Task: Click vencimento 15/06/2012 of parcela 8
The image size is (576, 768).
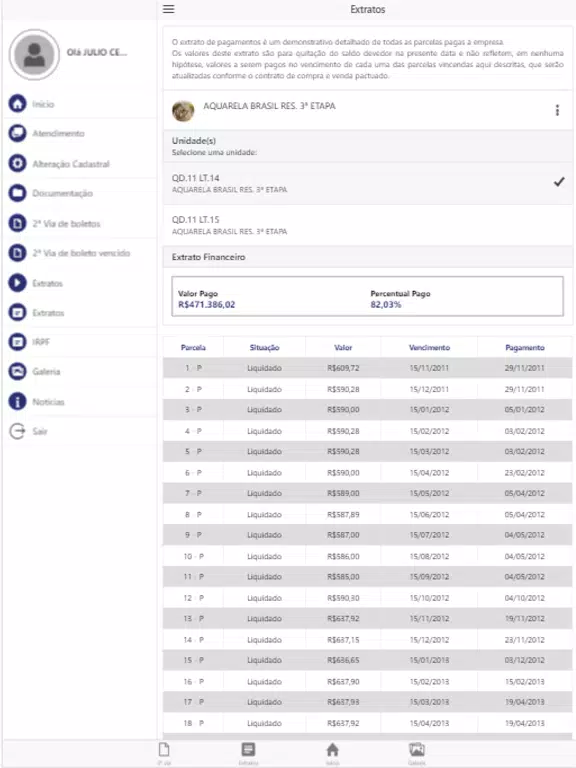Action: pyautogui.click(x=429, y=514)
